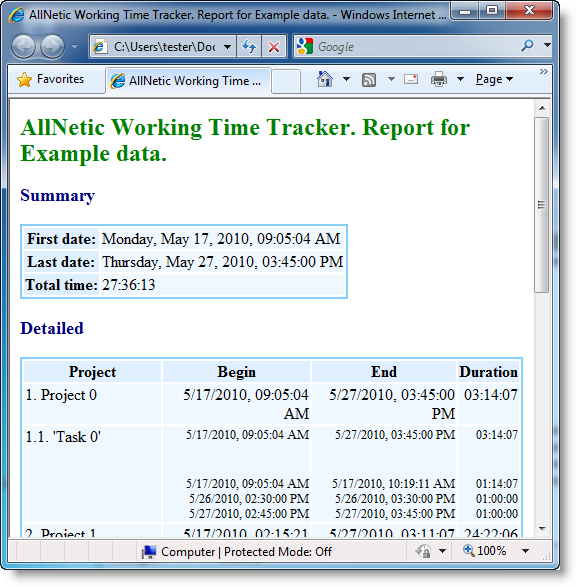This screenshot has height=586, width=576.
Task: Click the "1.1. 'Task 0'" row label
Action: coord(63,437)
